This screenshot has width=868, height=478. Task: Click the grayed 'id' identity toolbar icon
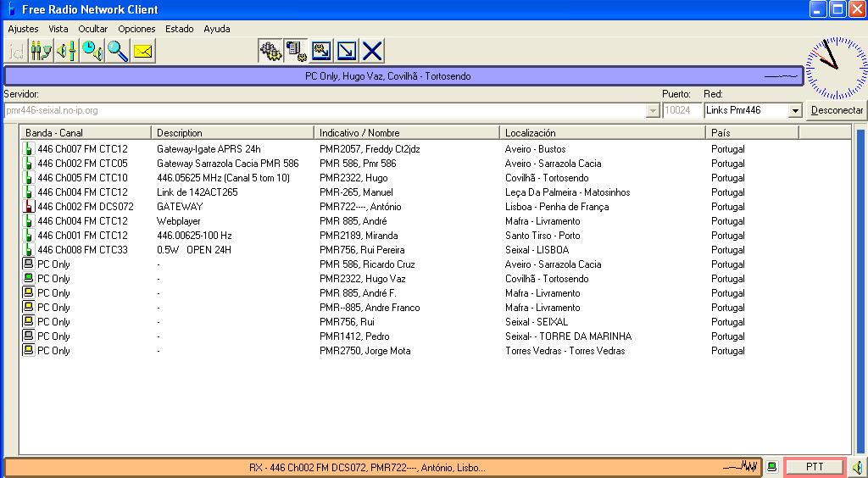(x=15, y=52)
